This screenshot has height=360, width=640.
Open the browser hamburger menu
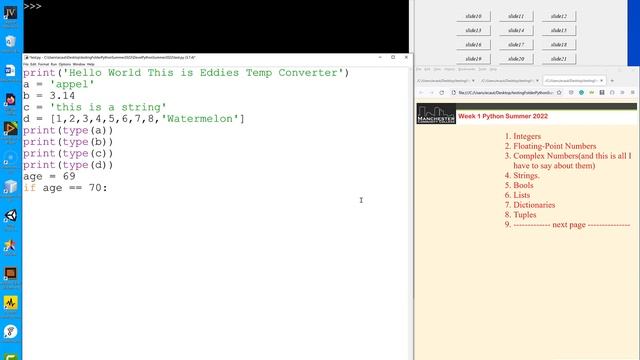(x=633, y=93)
